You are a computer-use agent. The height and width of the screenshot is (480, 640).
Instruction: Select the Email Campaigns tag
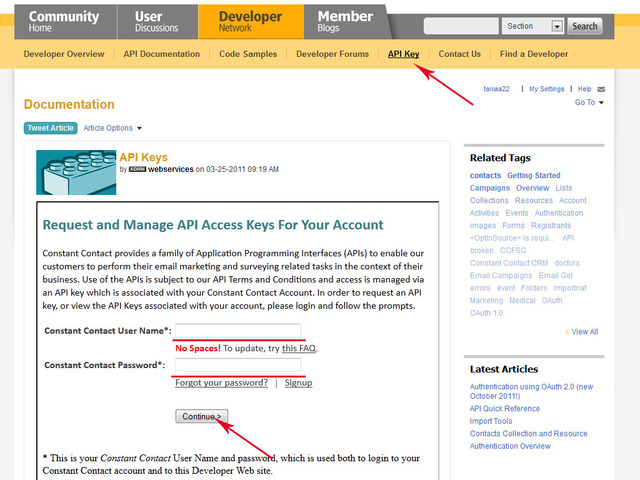point(501,276)
